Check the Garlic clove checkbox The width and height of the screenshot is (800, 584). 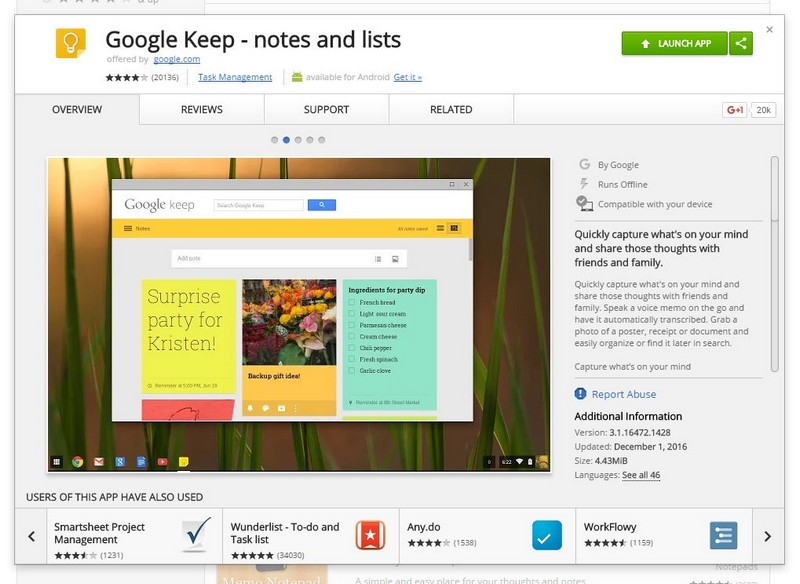pos(352,370)
